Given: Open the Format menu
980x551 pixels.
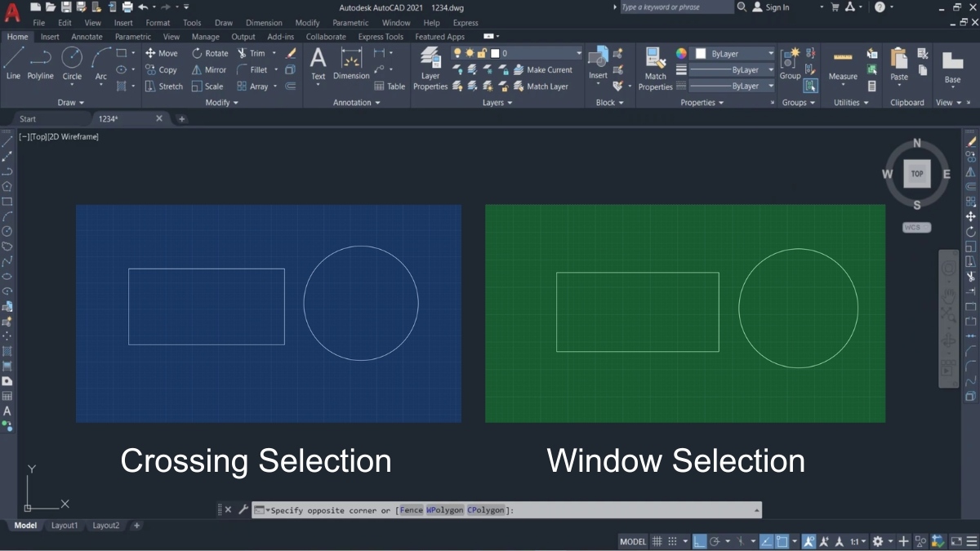Looking at the screenshot, I should click(158, 23).
